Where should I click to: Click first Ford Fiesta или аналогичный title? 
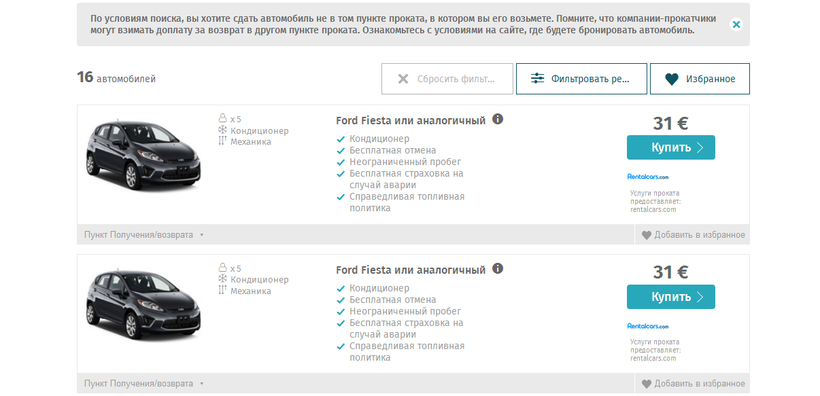411,120
